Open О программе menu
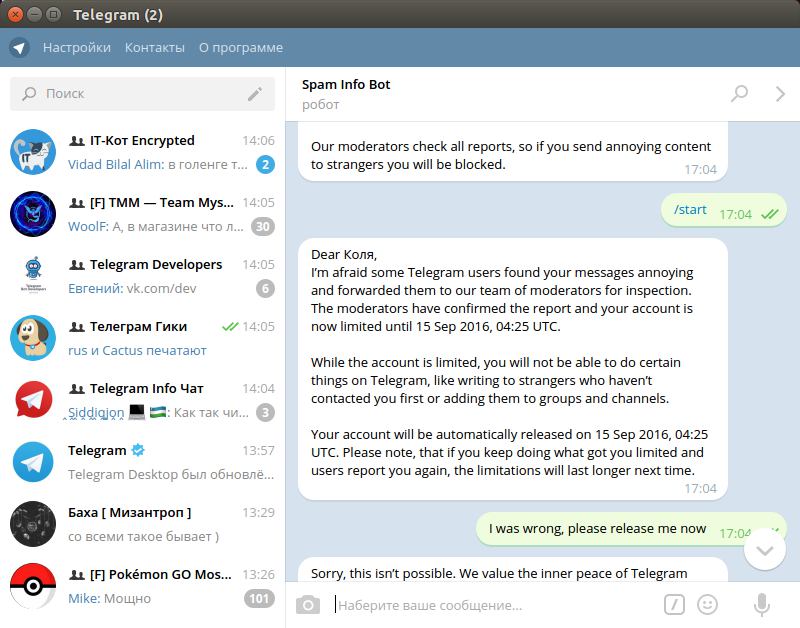 click(x=241, y=47)
